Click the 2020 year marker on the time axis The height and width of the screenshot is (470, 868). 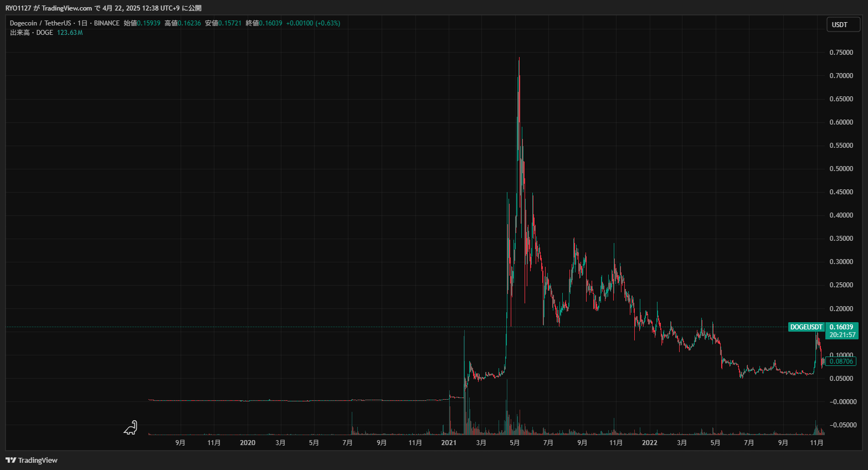tap(248, 443)
